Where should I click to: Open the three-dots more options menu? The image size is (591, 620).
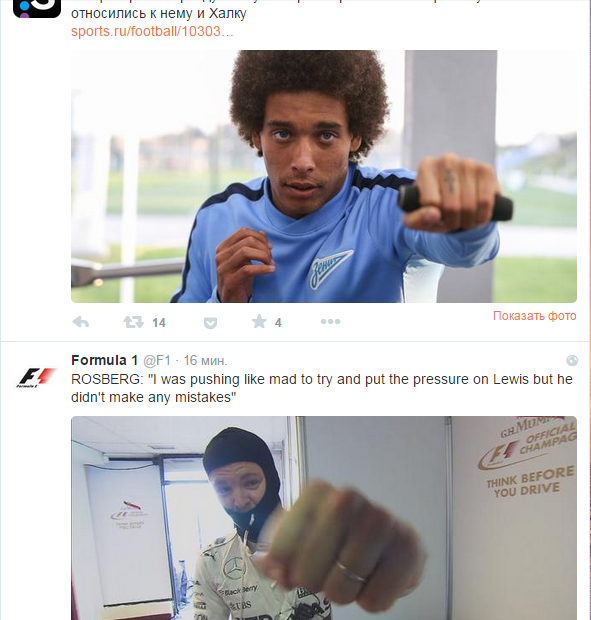click(330, 322)
